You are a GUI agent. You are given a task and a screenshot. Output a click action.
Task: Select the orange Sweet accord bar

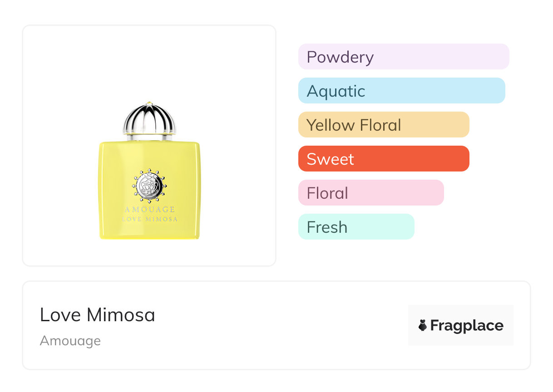pyautogui.click(x=383, y=159)
